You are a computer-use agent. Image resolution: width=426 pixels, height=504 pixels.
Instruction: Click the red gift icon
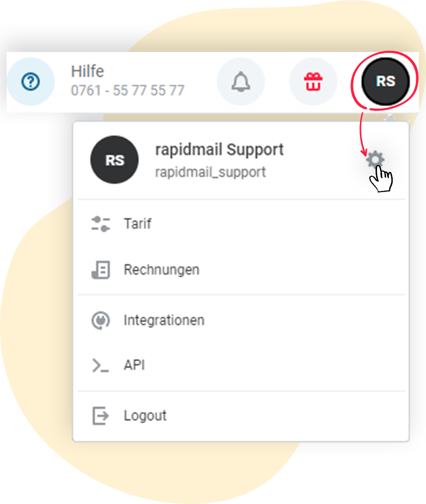[x=313, y=82]
